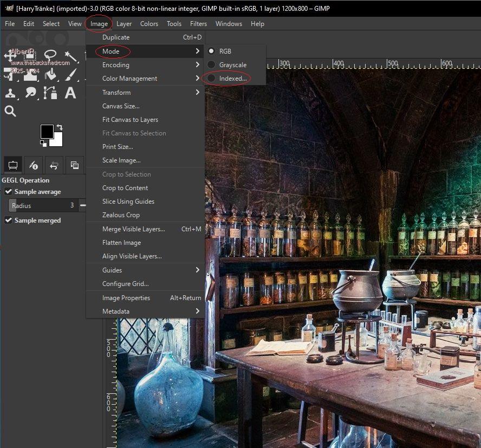The image size is (481, 448).
Task: Choose the Paintbrush tool
Action: (x=70, y=75)
